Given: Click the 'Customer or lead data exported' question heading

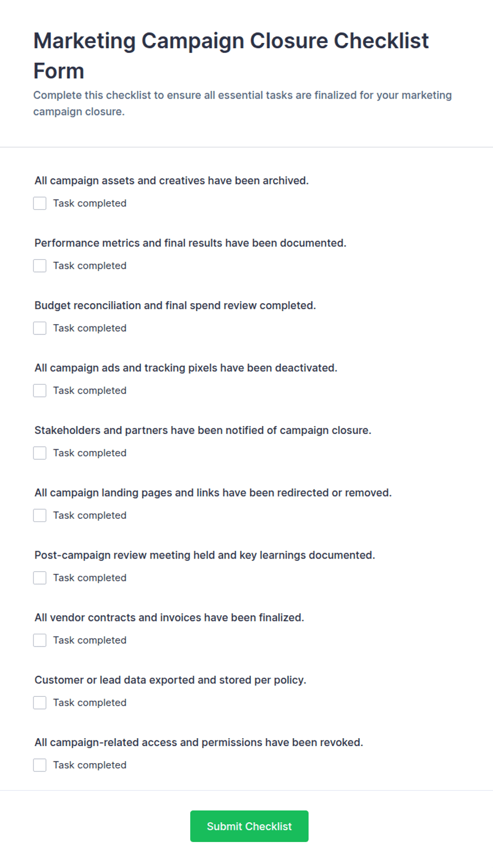Looking at the screenshot, I should tap(170, 680).
